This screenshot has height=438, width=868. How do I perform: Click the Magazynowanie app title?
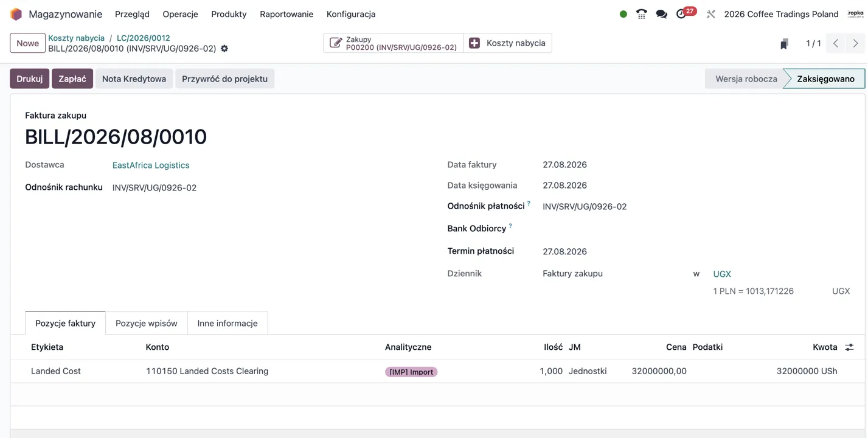[x=66, y=14]
